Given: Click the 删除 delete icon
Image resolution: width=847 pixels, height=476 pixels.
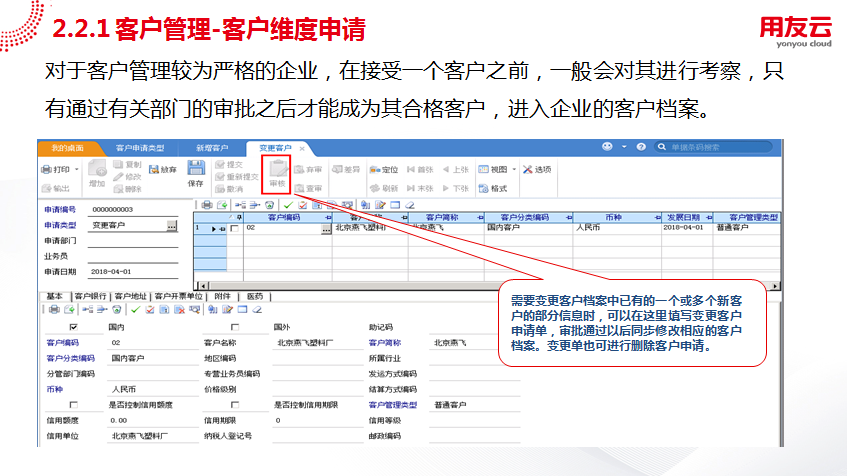Looking at the screenshot, I should [118, 189].
